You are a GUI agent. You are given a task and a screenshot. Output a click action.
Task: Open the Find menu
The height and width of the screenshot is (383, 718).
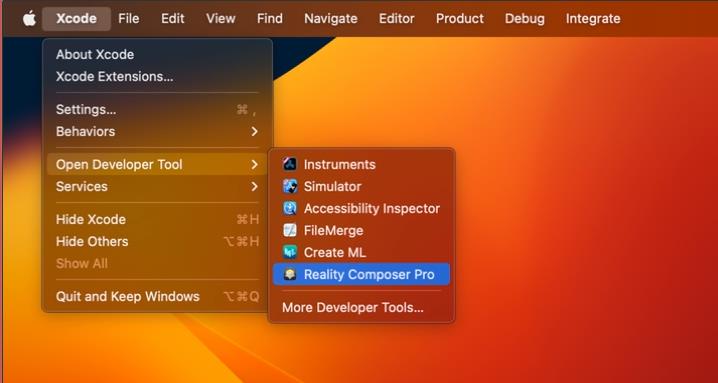tap(270, 19)
